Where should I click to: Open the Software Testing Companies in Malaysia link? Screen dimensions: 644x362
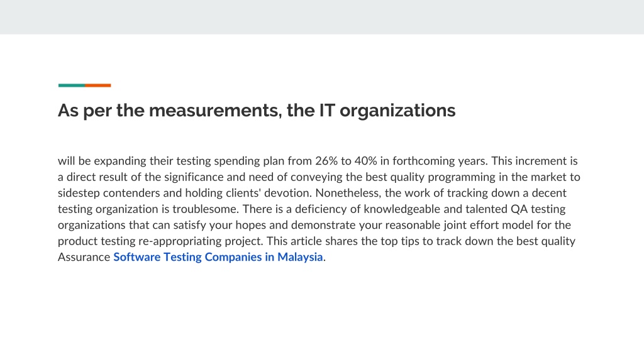pyautogui.click(x=218, y=257)
